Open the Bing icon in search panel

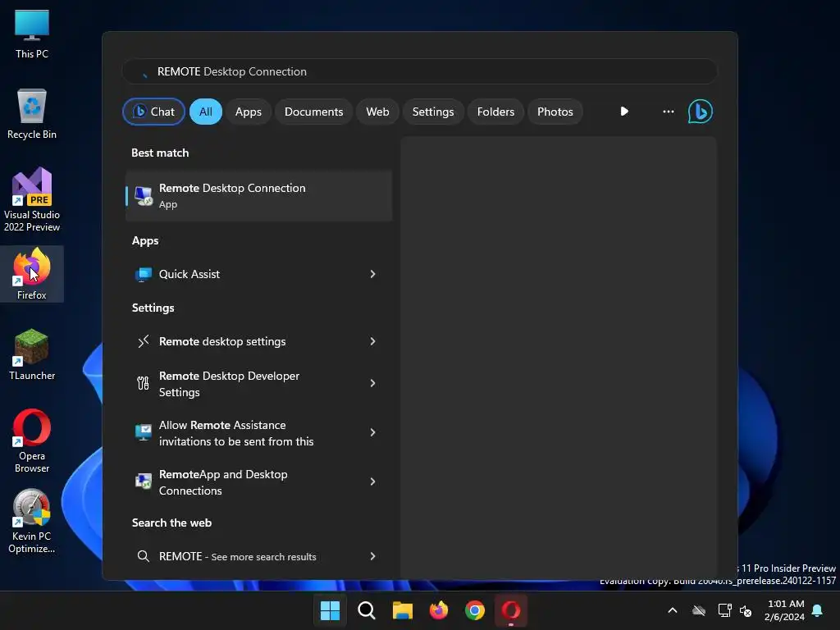[x=700, y=112]
